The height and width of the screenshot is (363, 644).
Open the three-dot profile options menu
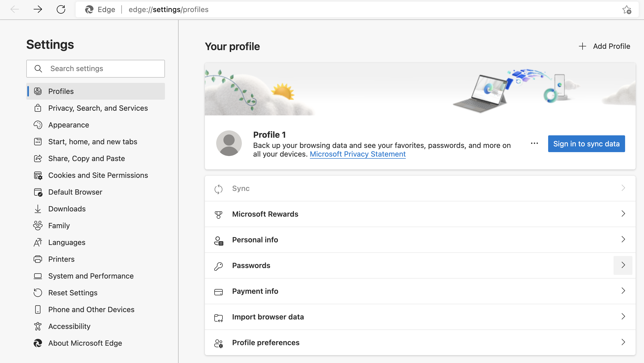coord(534,143)
